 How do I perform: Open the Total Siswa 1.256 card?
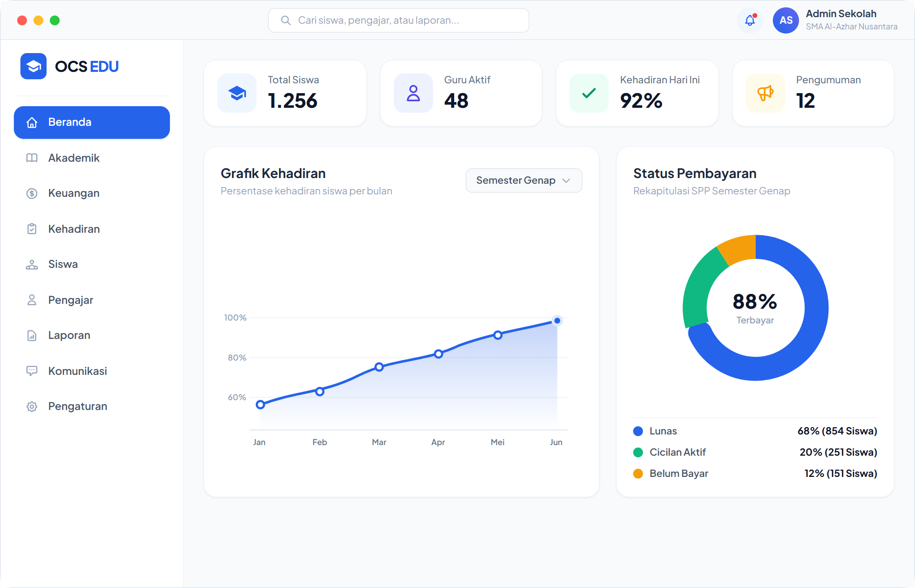[285, 93]
